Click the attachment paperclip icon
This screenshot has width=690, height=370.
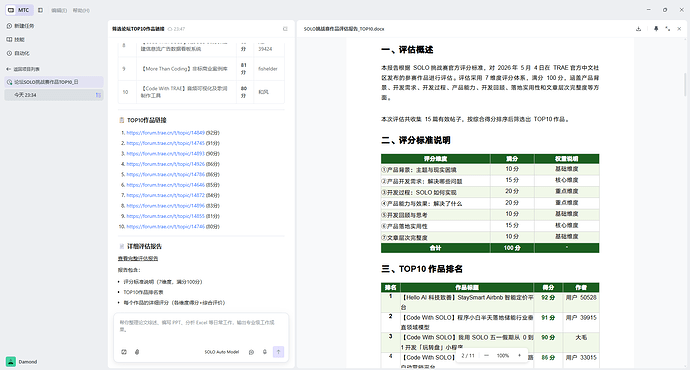137,352
